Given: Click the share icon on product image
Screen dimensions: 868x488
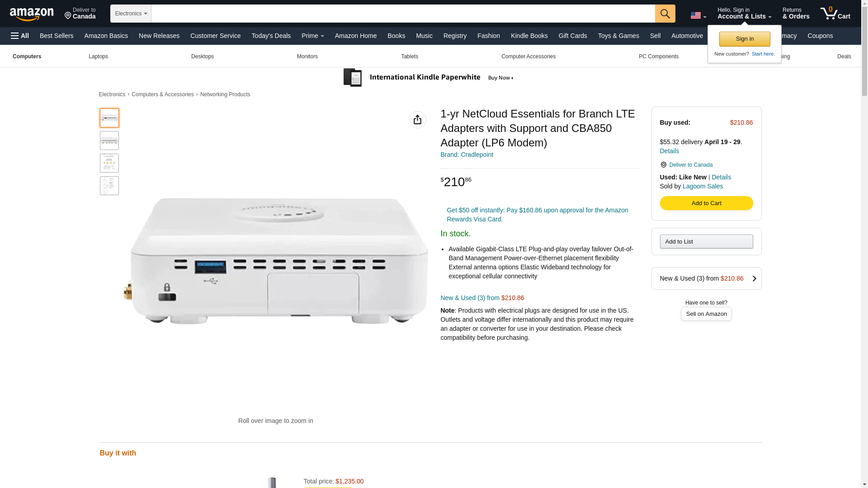Looking at the screenshot, I should point(417,120).
